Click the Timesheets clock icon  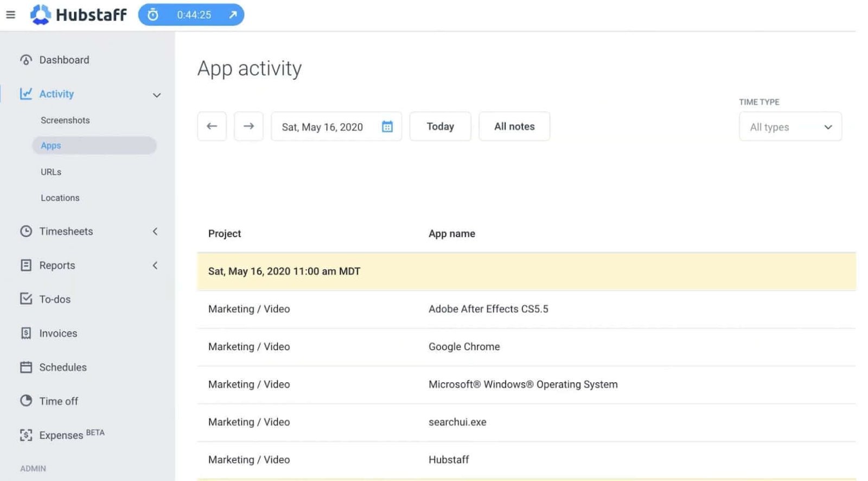click(26, 231)
